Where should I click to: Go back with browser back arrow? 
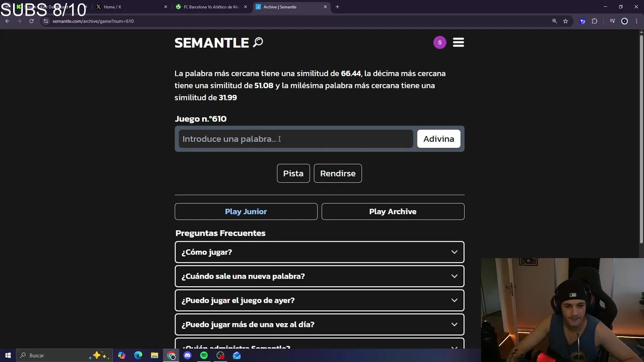point(7,21)
